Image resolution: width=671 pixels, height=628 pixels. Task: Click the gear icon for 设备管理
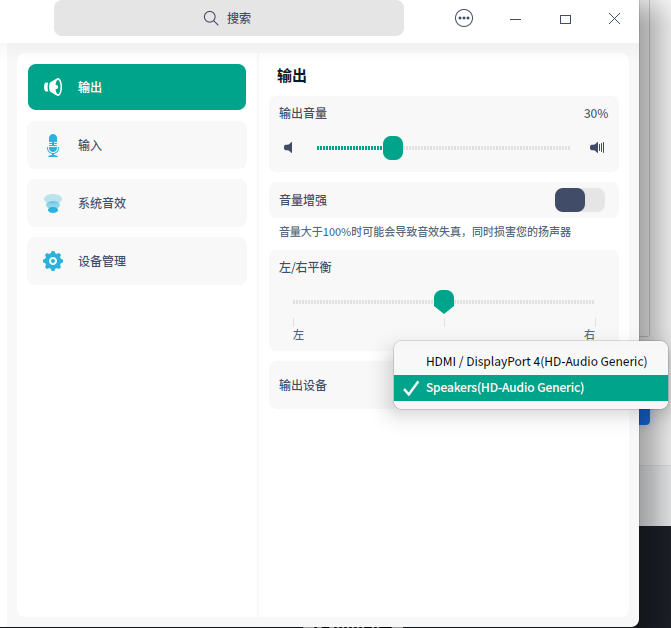point(53,261)
